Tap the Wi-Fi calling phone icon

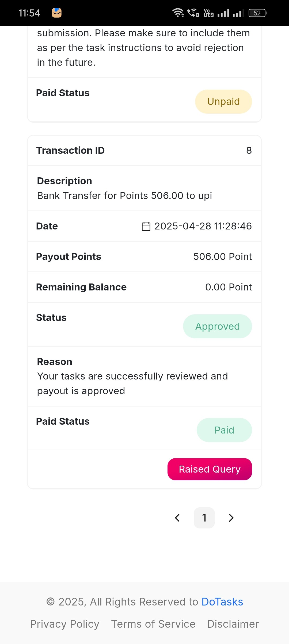(x=193, y=13)
